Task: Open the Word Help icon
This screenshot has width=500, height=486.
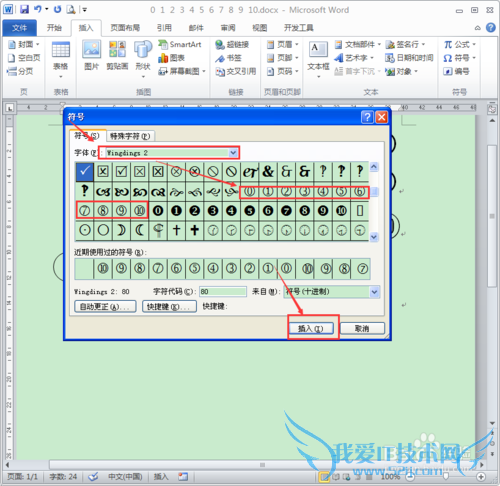Action: click(x=490, y=28)
